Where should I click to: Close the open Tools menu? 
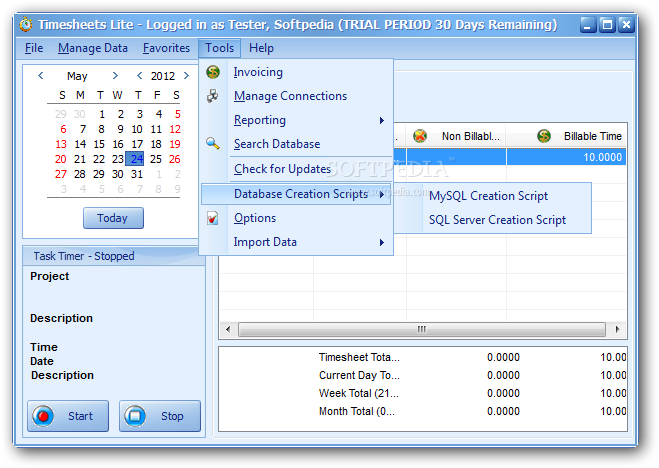pyautogui.click(x=219, y=48)
